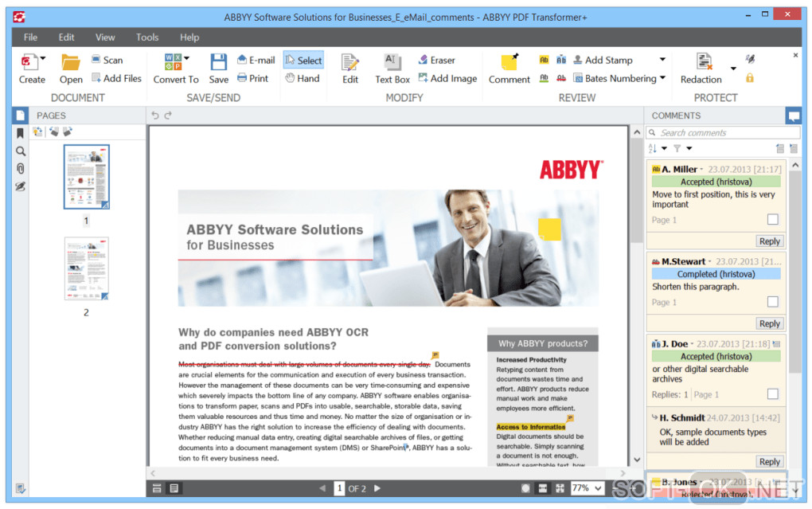Fit page to width
Viewport: 812px width, 509px height.
[x=543, y=488]
